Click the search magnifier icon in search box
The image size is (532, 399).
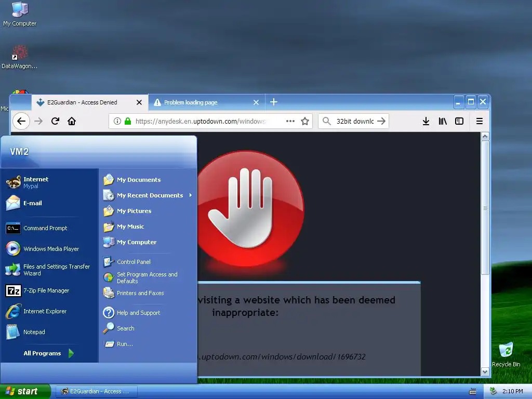pyautogui.click(x=327, y=121)
